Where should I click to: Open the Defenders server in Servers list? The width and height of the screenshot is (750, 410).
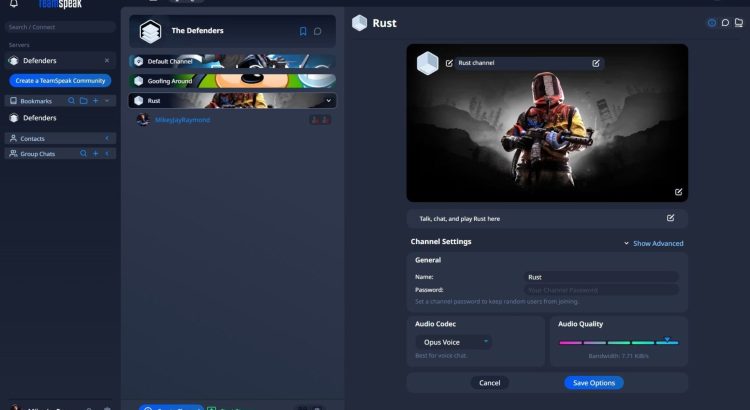click(60, 61)
